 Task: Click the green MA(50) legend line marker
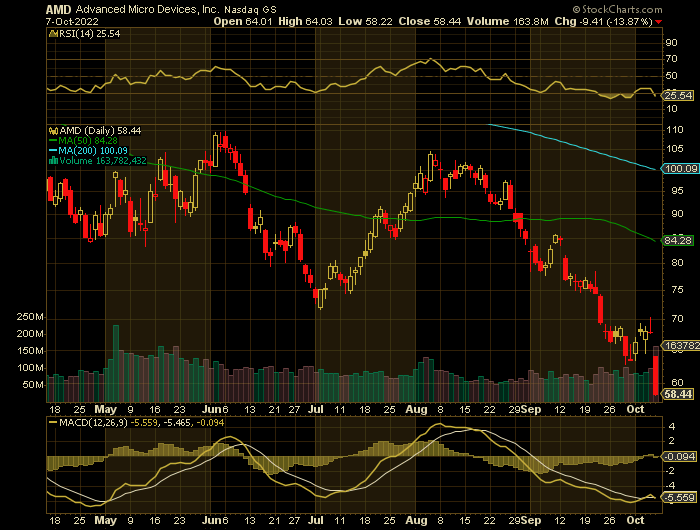click(x=53, y=141)
